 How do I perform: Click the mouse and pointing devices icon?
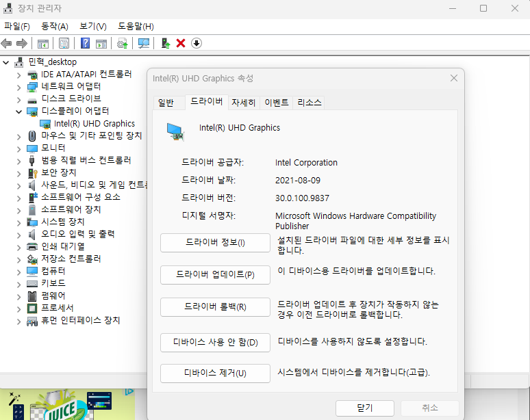(32, 136)
